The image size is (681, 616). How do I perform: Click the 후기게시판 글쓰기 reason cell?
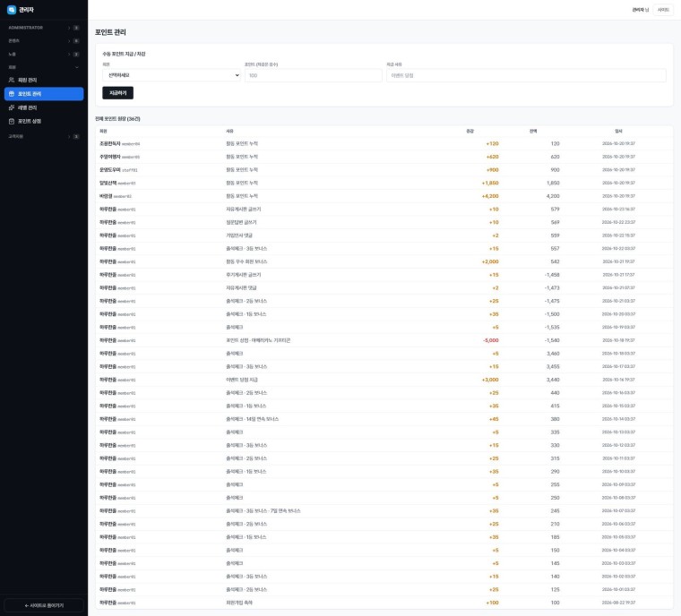tap(243, 275)
